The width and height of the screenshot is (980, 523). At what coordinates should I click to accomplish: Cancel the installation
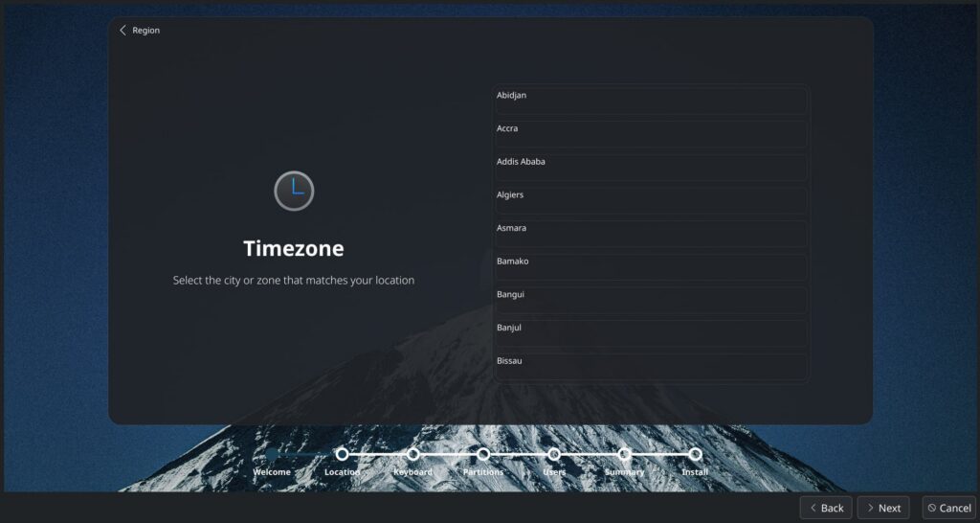pyautogui.click(x=948, y=508)
